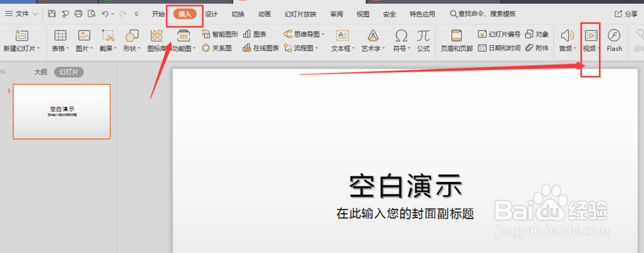
Task: Expand the quick access toolbar customize arrow
Action: [x=137, y=14]
